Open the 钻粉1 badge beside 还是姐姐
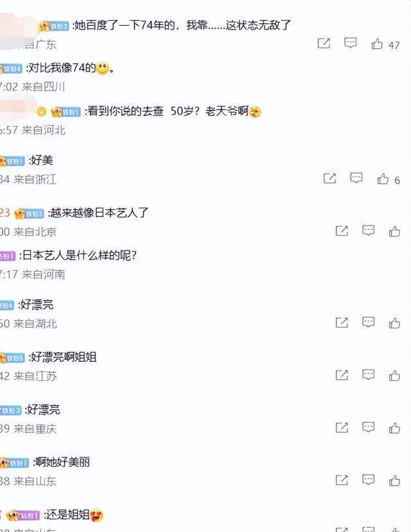411x532 pixels. [23, 515]
